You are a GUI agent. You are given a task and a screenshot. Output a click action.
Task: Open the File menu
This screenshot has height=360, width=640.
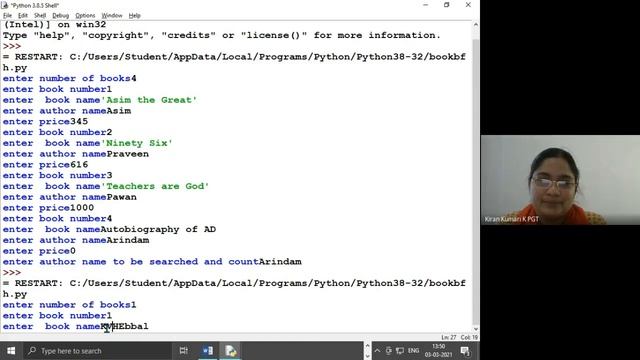pos(7,16)
